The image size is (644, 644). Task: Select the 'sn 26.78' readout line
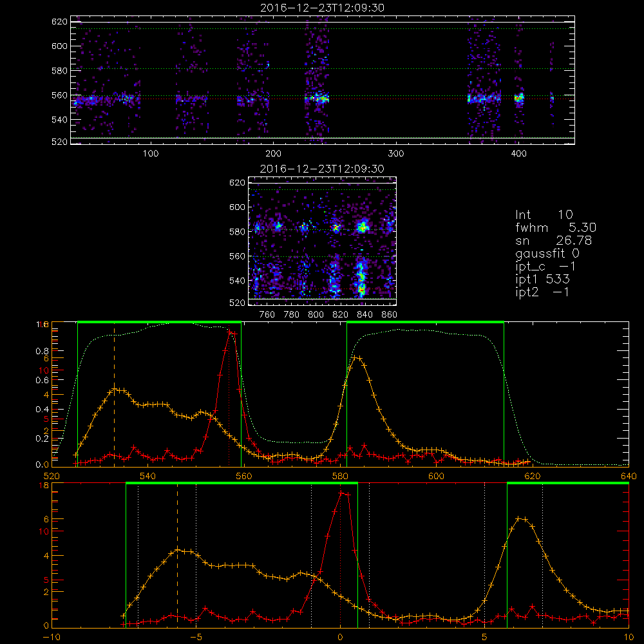(x=554, y=240)
